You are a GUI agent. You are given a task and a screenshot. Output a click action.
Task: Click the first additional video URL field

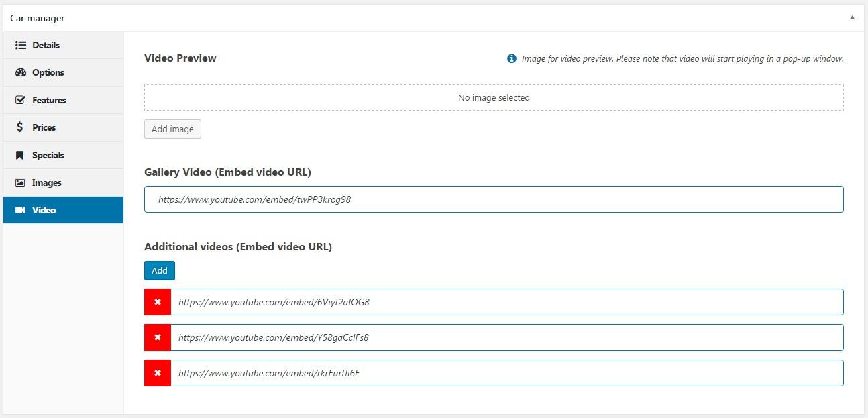[x=506, y=302]
